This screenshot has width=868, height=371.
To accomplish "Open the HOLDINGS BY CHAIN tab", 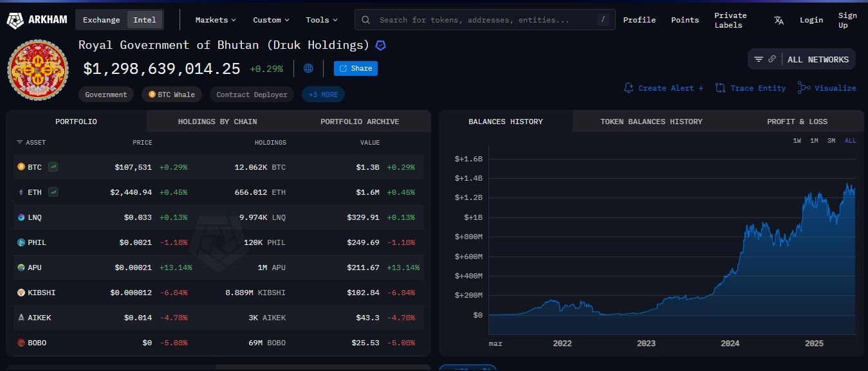I will pos(217,122).
